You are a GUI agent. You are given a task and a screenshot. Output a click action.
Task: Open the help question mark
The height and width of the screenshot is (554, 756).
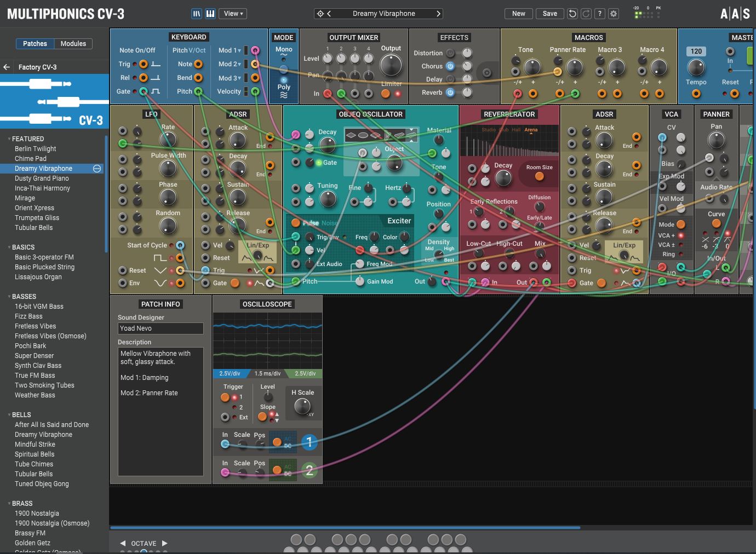tap(600, 14)
